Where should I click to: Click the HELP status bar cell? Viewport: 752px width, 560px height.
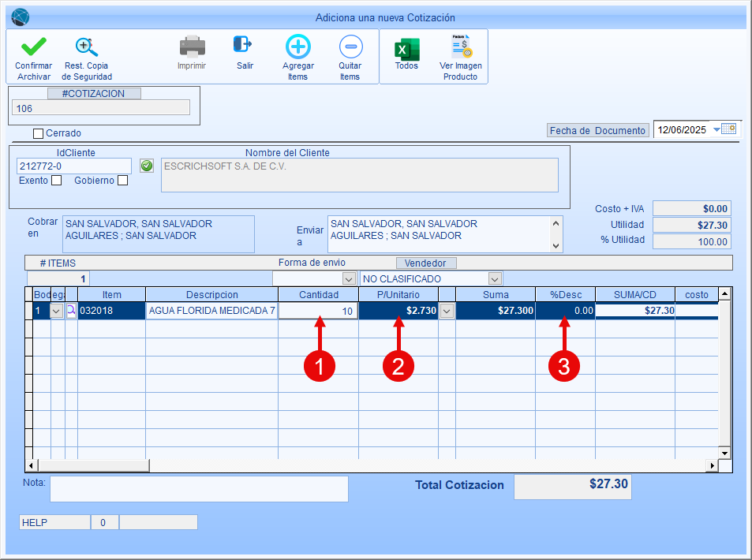pyautogui.click(x=54, y=522)
